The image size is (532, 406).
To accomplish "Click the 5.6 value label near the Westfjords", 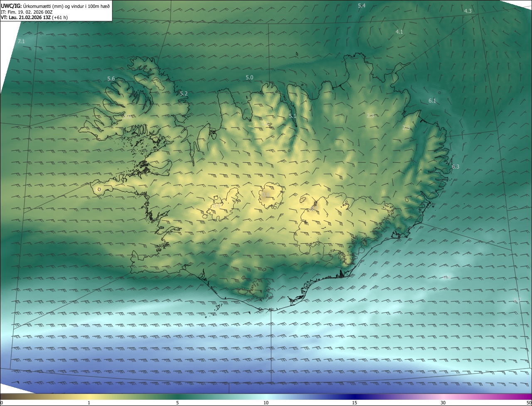I will point(111,79).
